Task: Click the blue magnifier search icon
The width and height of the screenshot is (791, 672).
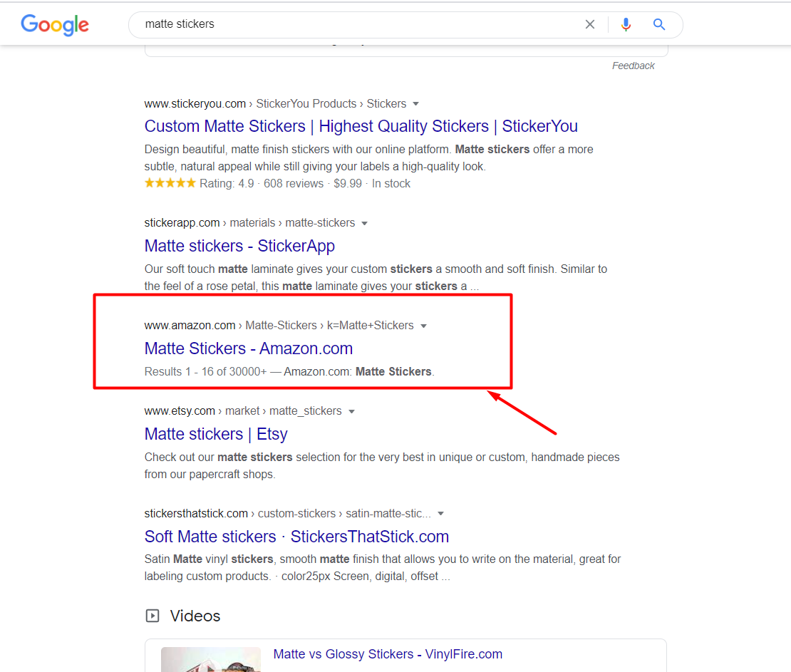Action: pyautogui.click(x=659, y=24)
